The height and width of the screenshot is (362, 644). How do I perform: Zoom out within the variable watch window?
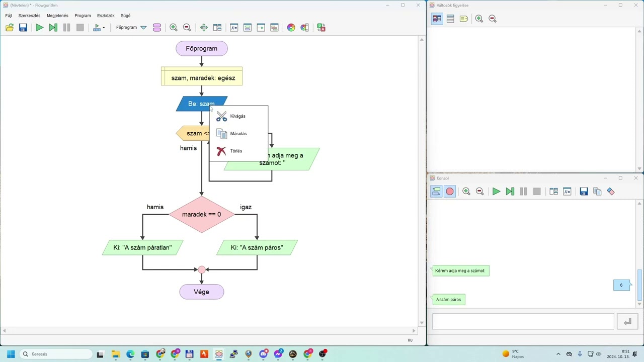tap(493, 19)
